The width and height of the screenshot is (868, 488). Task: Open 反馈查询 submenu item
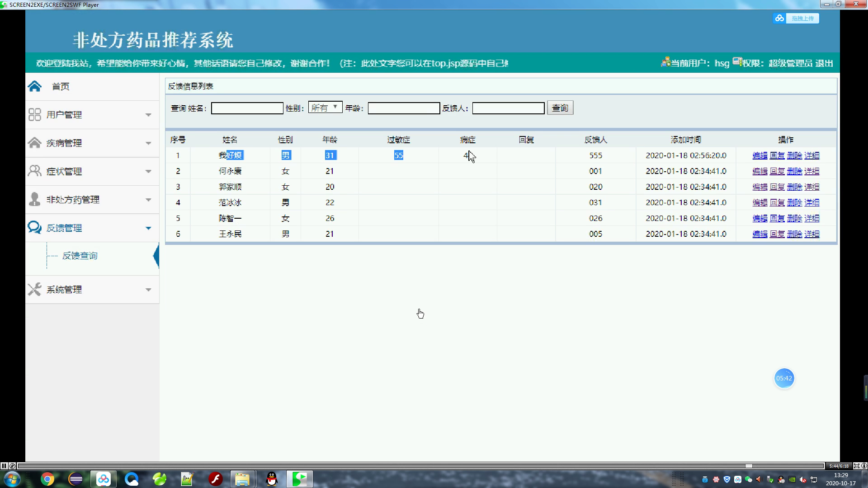(80, 256)
